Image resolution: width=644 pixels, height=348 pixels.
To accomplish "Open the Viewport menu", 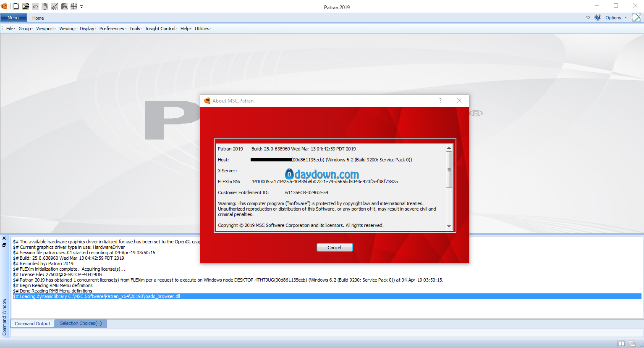I will tap(46, 29).
